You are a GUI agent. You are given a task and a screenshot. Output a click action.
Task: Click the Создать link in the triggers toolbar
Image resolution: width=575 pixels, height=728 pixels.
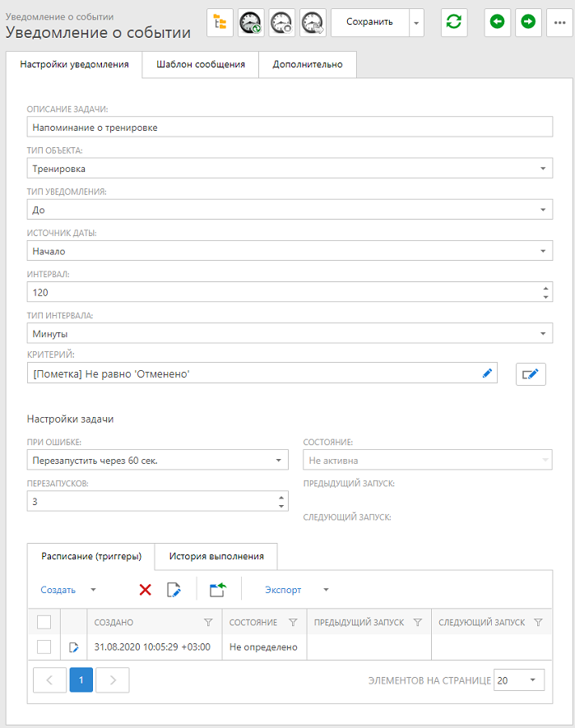58,590
